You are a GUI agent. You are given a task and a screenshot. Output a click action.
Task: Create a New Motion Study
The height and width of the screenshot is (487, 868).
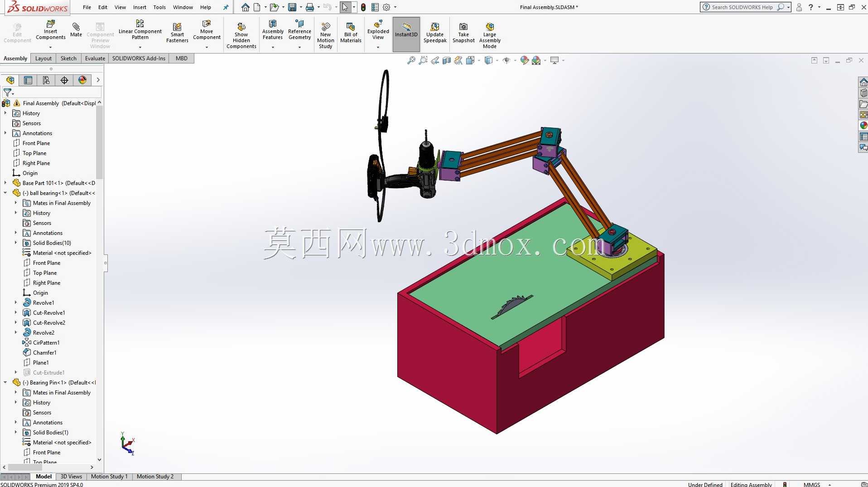[x=325, y=35]
